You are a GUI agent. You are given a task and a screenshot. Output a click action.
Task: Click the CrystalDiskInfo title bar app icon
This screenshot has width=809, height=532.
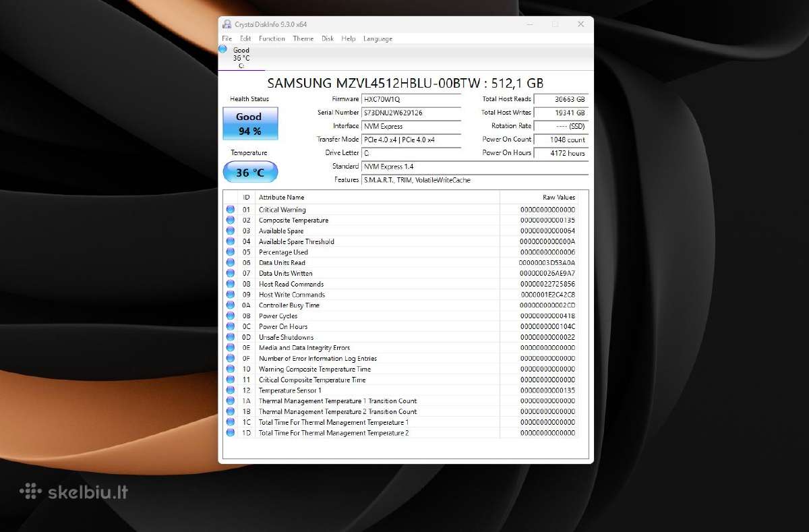(x=227, y=24)
